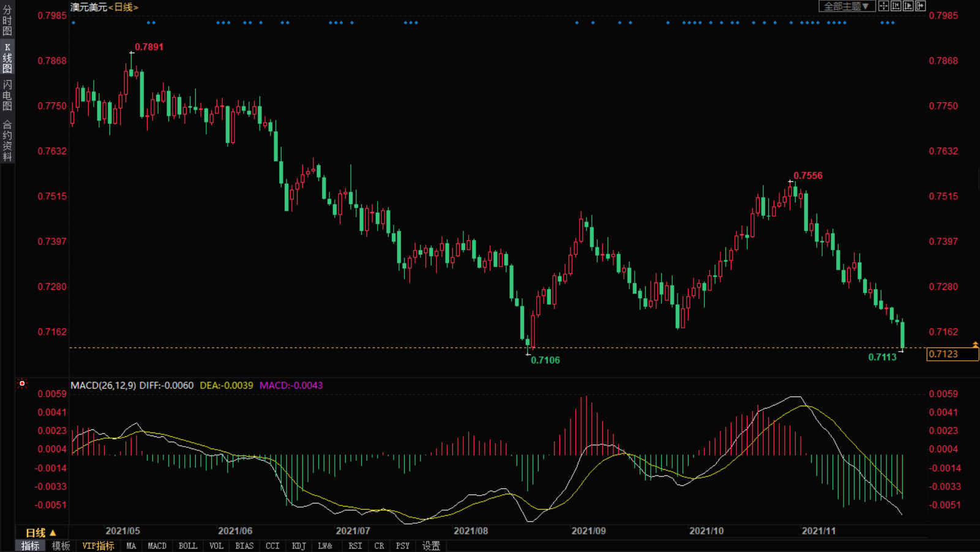This screenshot has width=980, height=552.
Task: Click the VIP指标 button
Action: pyautogui.click(x=98, y=546)
